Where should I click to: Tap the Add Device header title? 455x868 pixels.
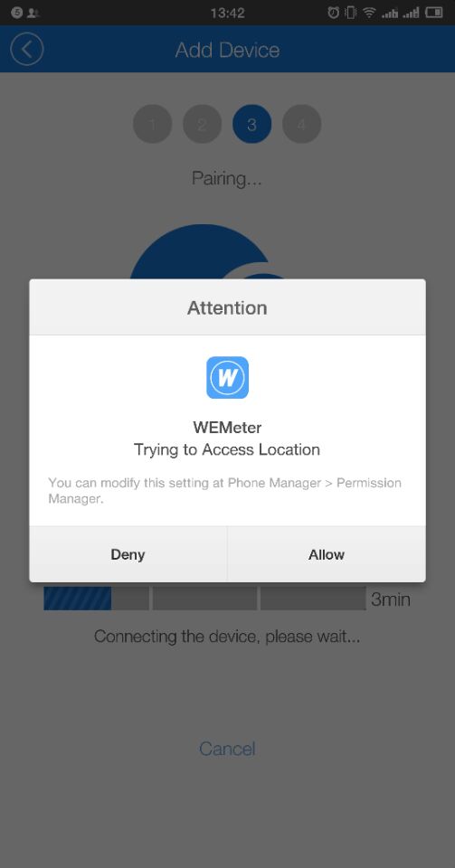(228, 50)
